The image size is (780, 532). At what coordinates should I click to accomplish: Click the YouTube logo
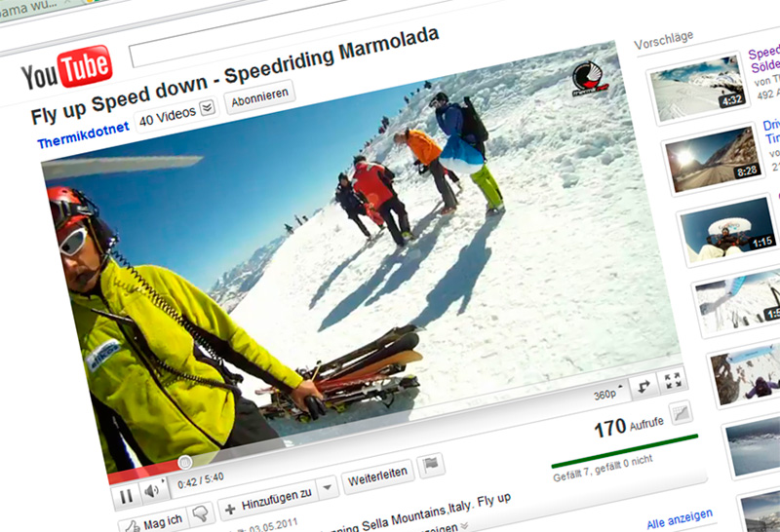tap(66, 69)
